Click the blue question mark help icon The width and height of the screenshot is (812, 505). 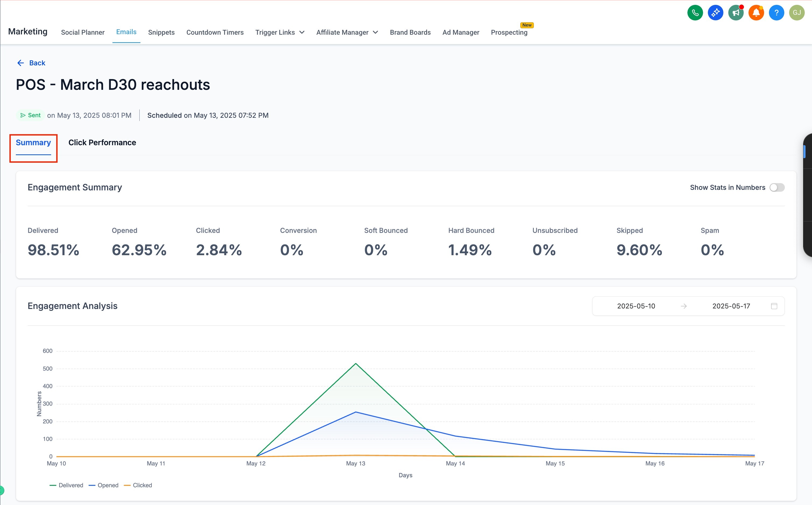(776, 13)
